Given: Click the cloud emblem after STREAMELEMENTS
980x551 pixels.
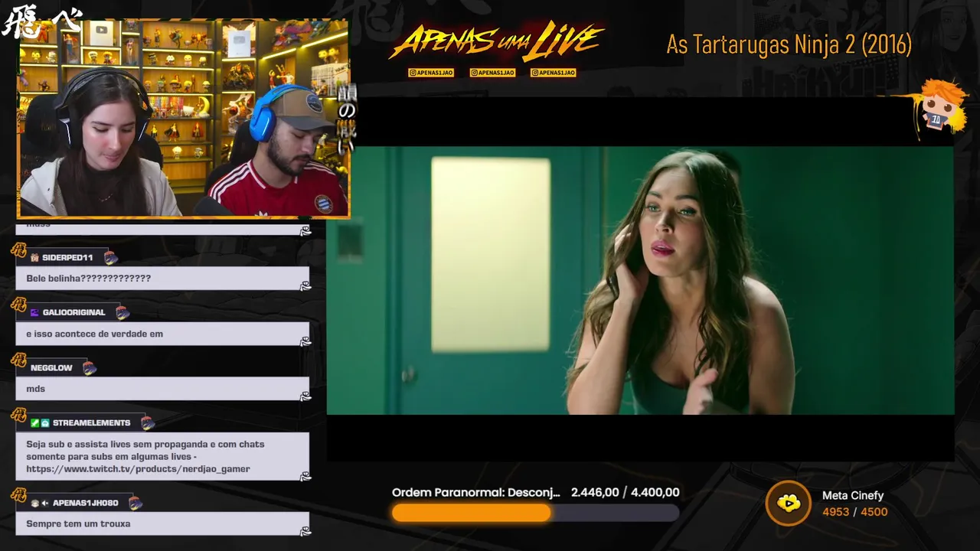Looking at the screenshot, I should point(147,423).
